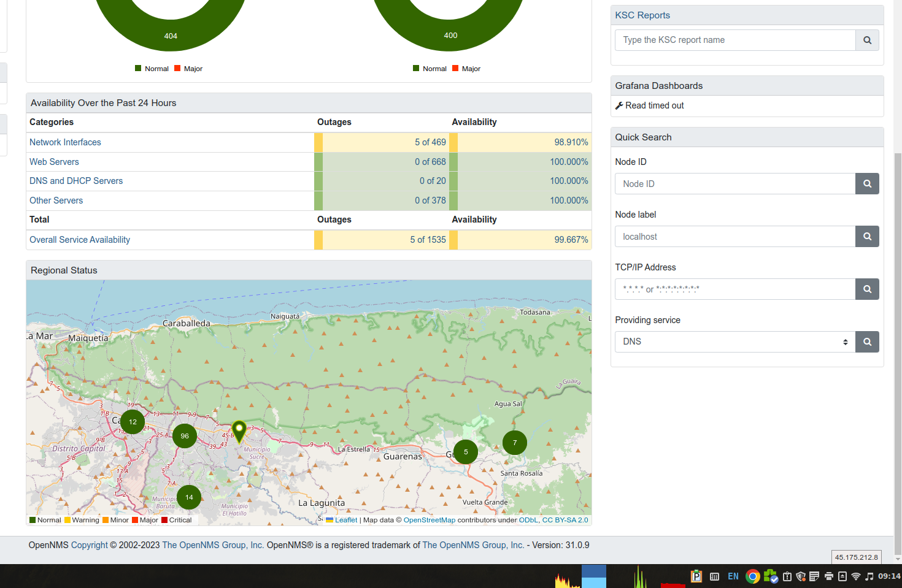
Task: Click the map cluster marker labeled 96
Action: tap(185, 436)
